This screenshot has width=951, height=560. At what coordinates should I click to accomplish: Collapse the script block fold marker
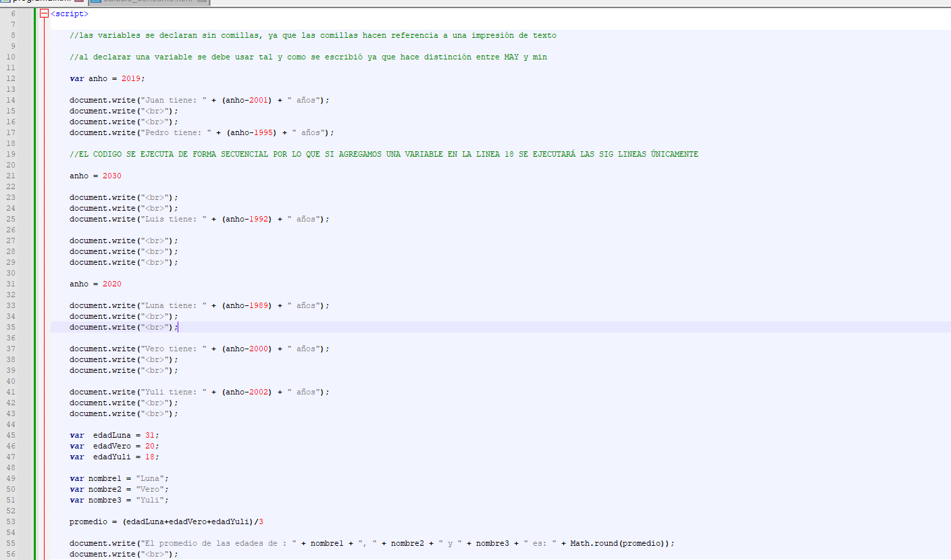[x=45, y=14]
